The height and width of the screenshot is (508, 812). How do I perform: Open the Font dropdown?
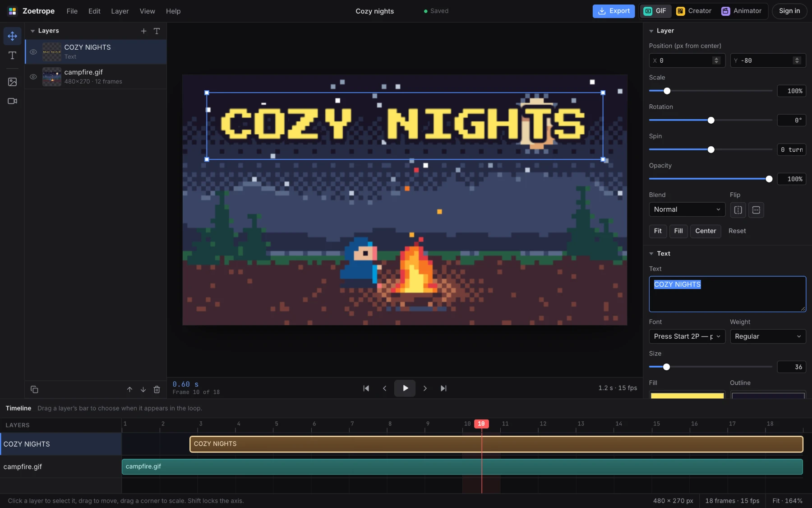(x=687, y=336)
